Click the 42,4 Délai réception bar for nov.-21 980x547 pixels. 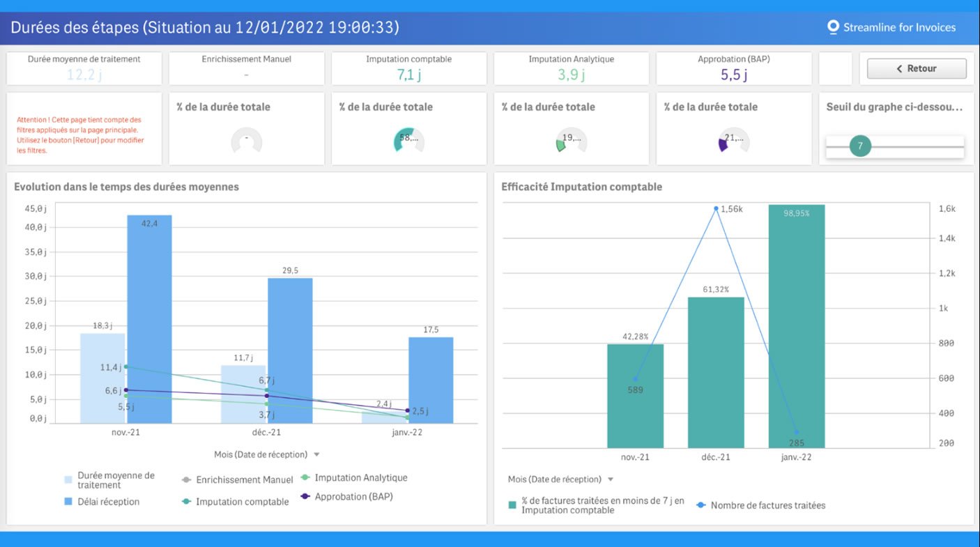[x=149, y=321]
